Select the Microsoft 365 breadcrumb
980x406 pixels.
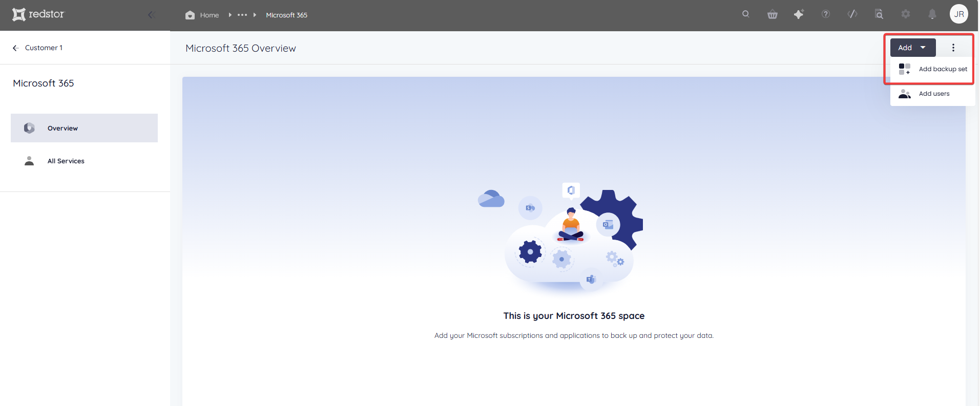(286, 15)
